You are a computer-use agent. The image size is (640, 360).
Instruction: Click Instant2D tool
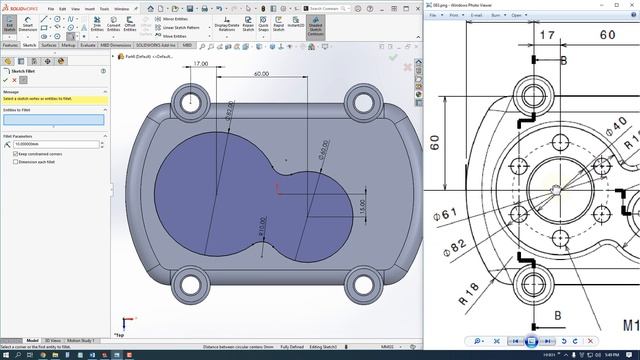296,22
